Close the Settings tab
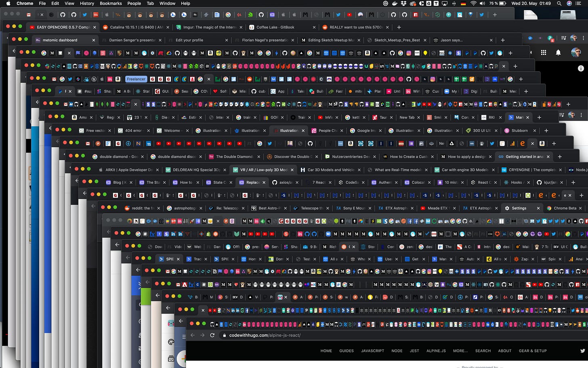Screen dimensions: 588x368 (538, 208)
